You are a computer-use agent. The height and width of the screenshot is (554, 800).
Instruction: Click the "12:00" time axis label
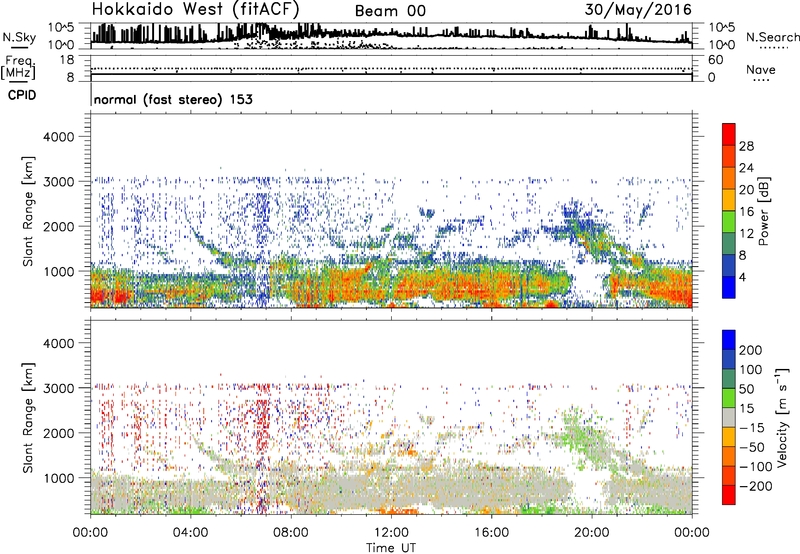tap(391, 533)
